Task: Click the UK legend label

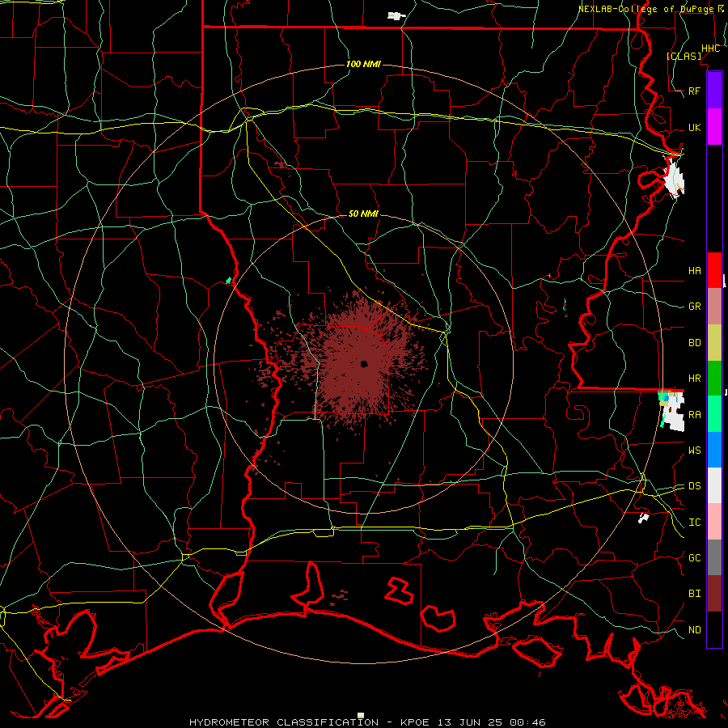Action: pos(695,127)
